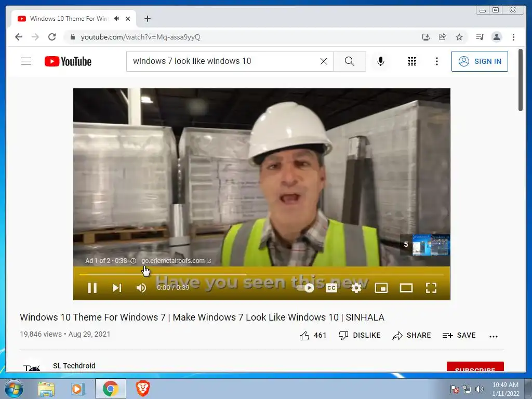Open the SHARE options
The height and width of the screenshot is (399, 532).
coord(411,336)
